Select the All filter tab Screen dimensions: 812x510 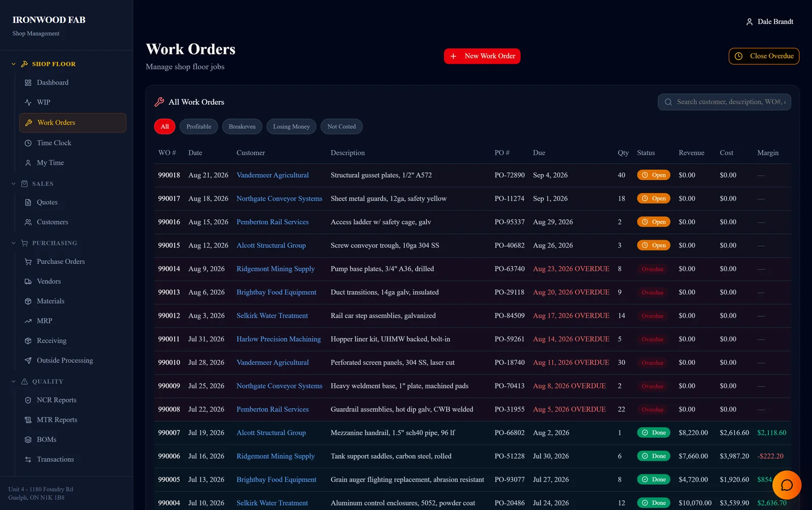pos(164,127)
